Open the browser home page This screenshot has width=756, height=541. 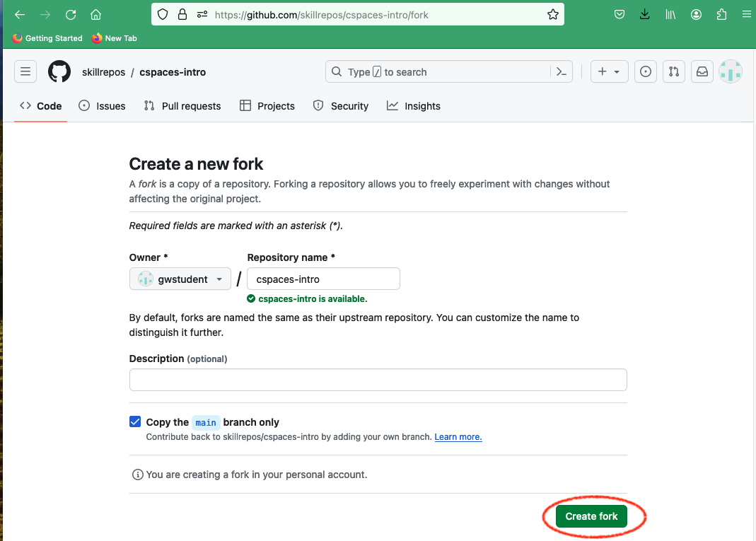point(96,14)
